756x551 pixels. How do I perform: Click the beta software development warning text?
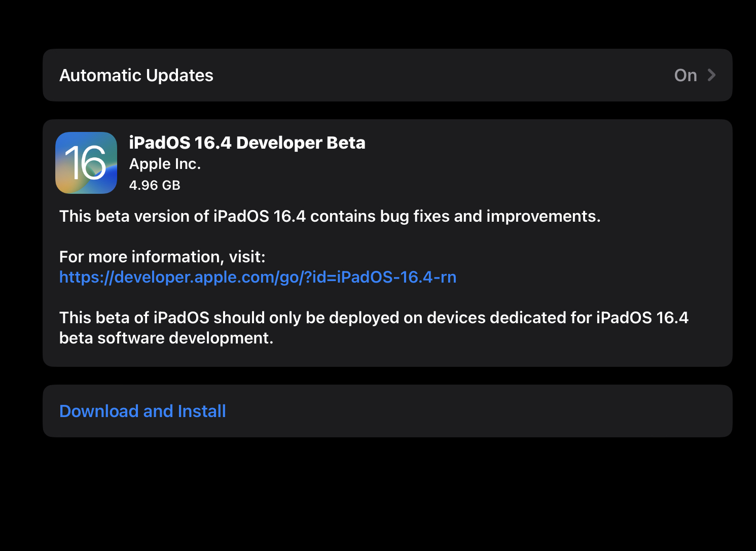pyautogui.click(x=374, y=328)
